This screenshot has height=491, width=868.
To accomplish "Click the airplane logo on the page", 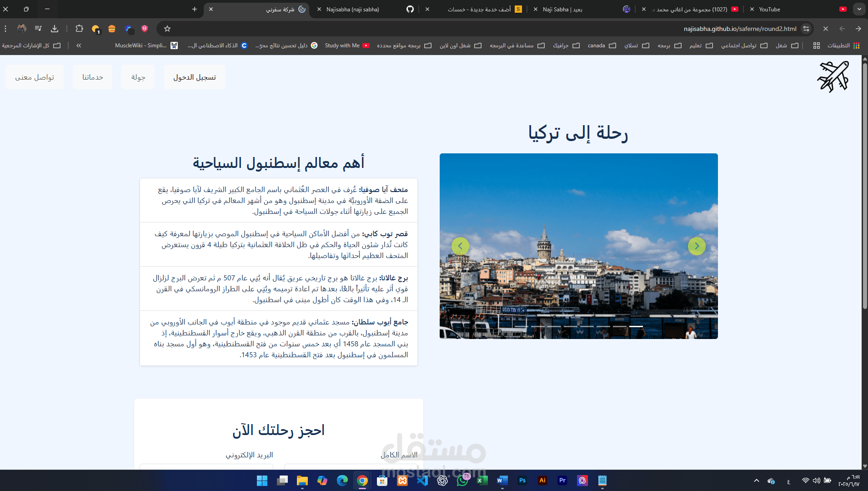I will [833, 77].
